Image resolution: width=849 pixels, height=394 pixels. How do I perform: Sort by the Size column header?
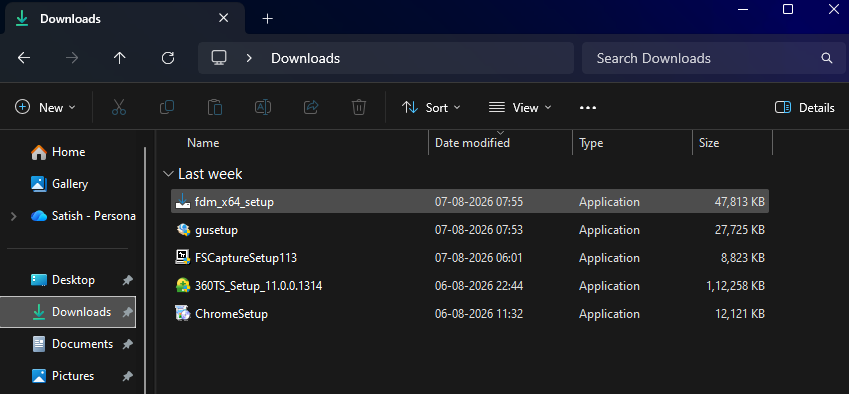(x=709, y=143)
